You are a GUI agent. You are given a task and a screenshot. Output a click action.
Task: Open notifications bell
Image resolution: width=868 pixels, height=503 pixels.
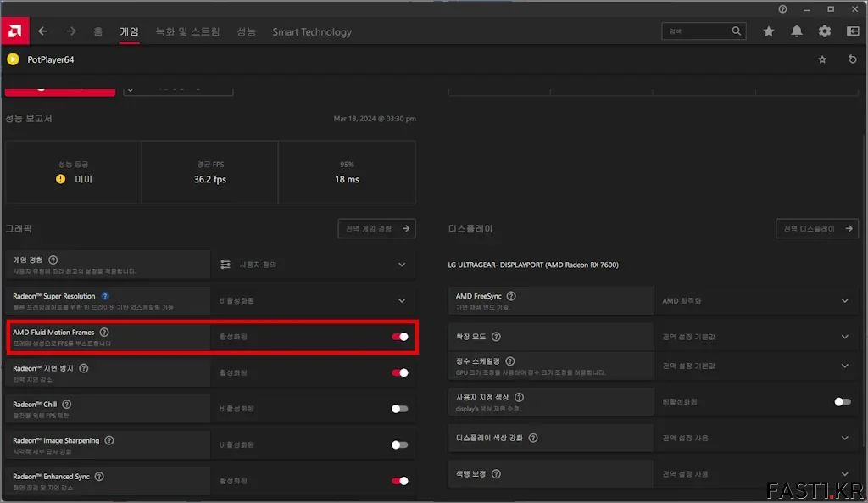point(797,31)
